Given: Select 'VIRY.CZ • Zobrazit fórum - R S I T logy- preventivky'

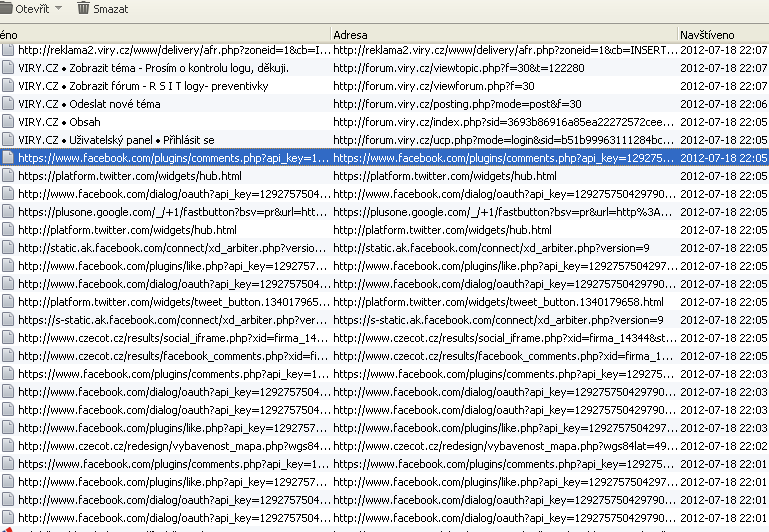Looking at the screenshot, I should click(143, 86).
